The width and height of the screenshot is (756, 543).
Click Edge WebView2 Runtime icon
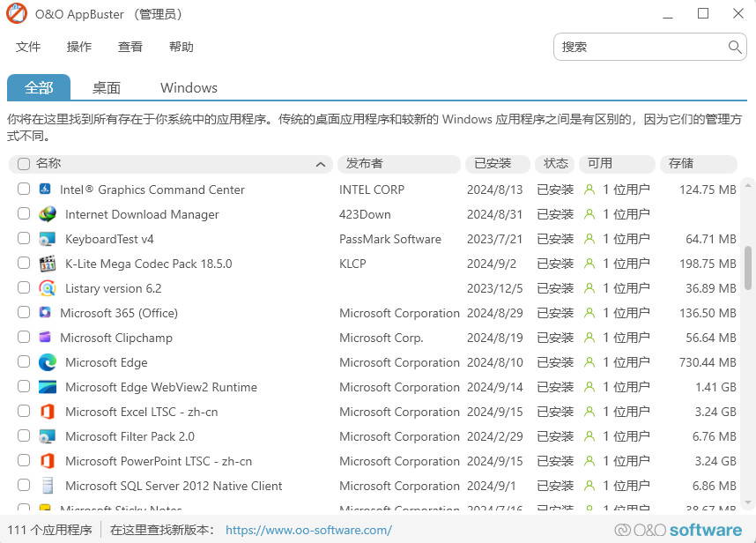tap(48, 387)
